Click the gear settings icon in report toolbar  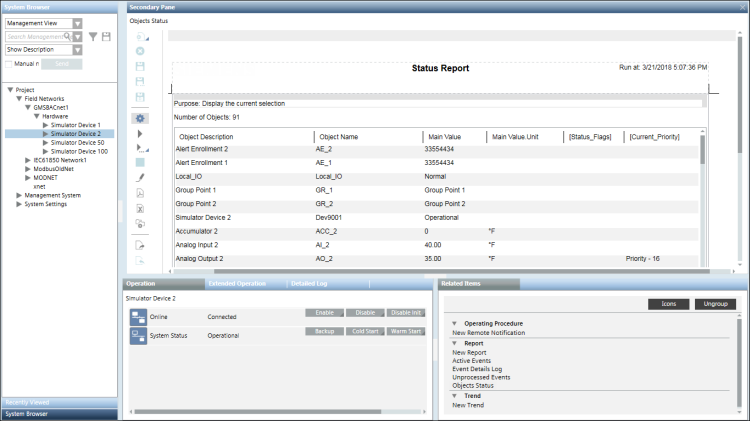pyautogui.click(x=141, y=118)
